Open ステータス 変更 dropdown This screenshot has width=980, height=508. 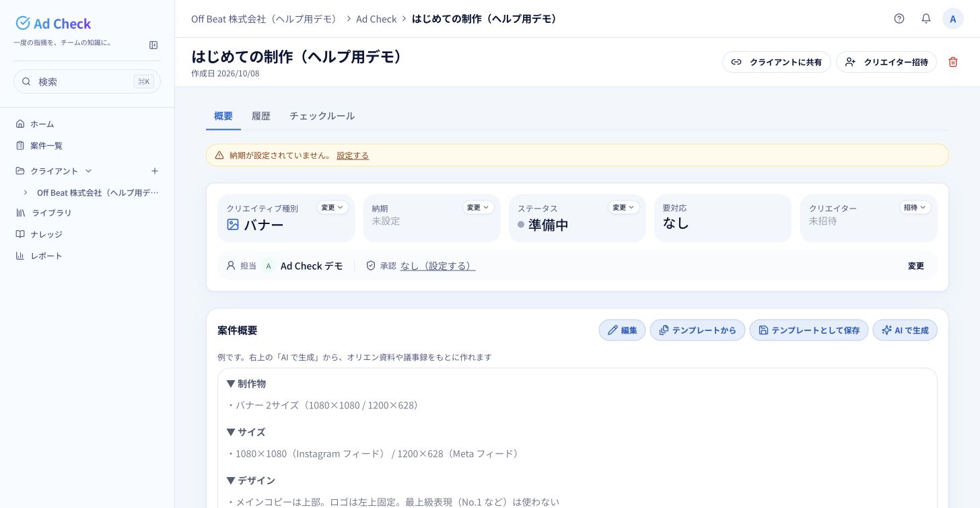[624, 207]
